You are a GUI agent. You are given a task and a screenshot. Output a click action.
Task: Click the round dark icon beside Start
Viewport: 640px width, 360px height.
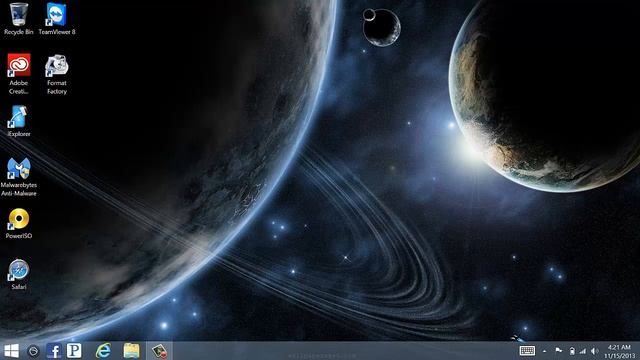[33, 351]
